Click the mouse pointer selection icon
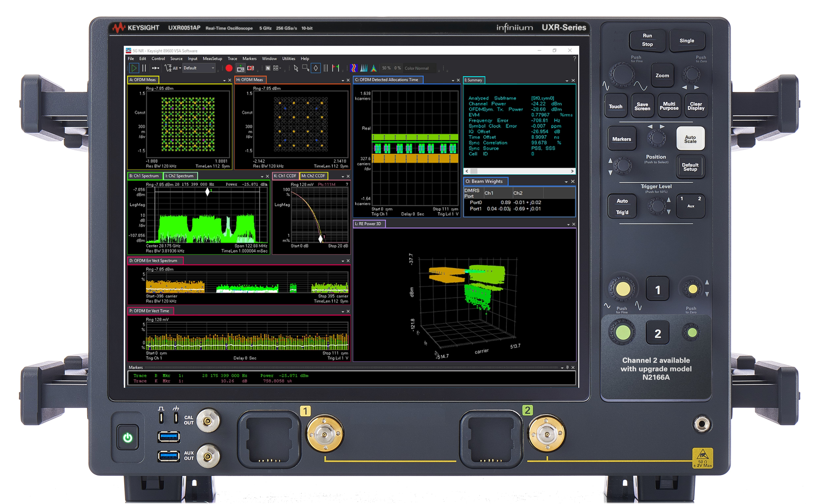814x504 pixels. 296,68
